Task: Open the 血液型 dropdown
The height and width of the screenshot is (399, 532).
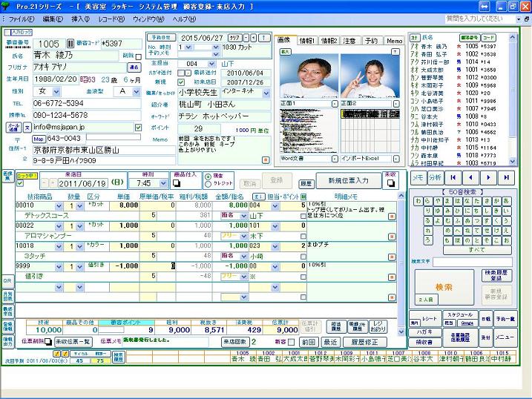Action: (x=136, y=91)
